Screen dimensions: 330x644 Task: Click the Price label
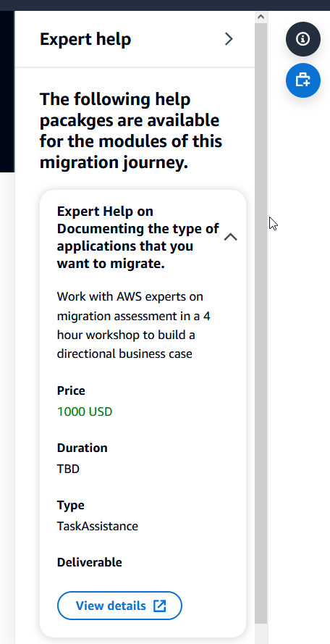71,390
